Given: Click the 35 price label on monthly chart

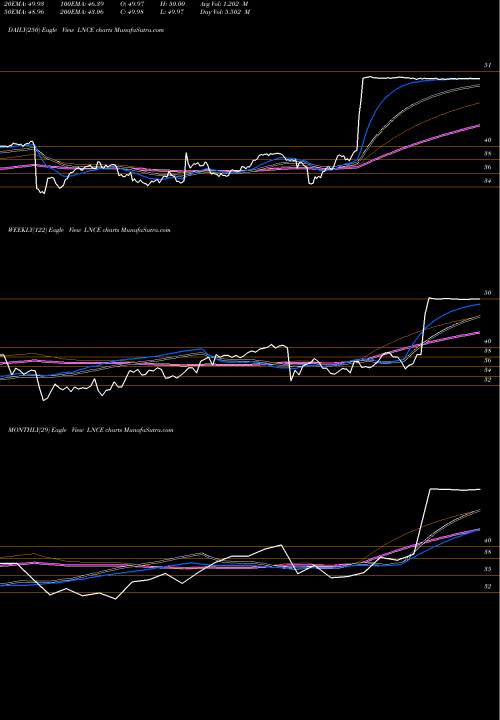Looking at the screenshot, I should [x=488, y=569].
